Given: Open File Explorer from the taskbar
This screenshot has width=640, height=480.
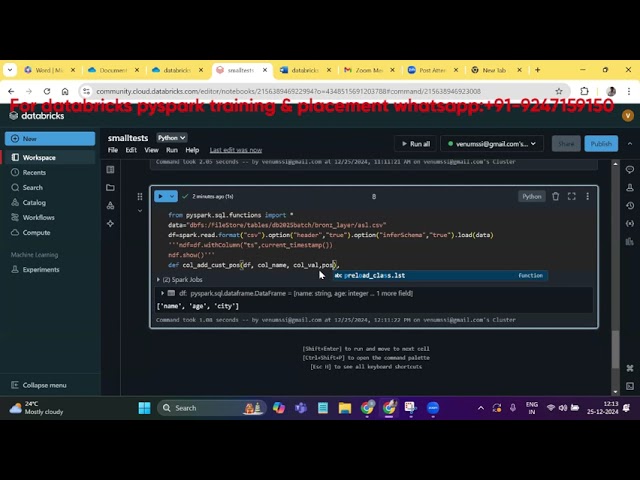Looking at the screenshot, I should coord(345,408).
